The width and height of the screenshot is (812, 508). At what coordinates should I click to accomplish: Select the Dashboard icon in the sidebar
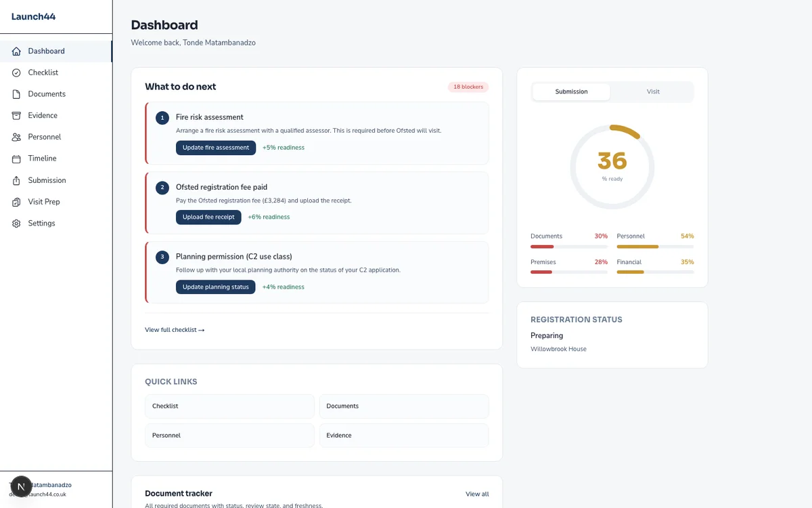coord(16,51)
